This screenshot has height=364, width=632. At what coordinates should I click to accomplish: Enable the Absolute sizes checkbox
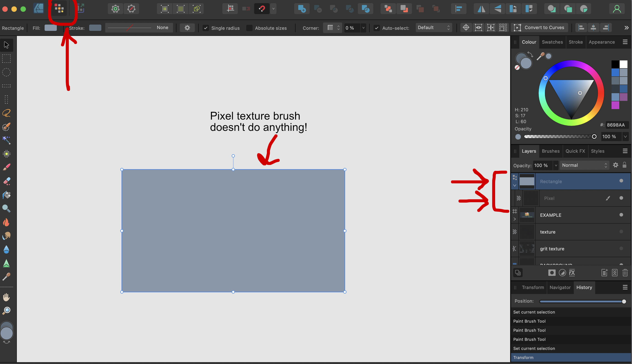pyautogui.click(x=249, y=28)
